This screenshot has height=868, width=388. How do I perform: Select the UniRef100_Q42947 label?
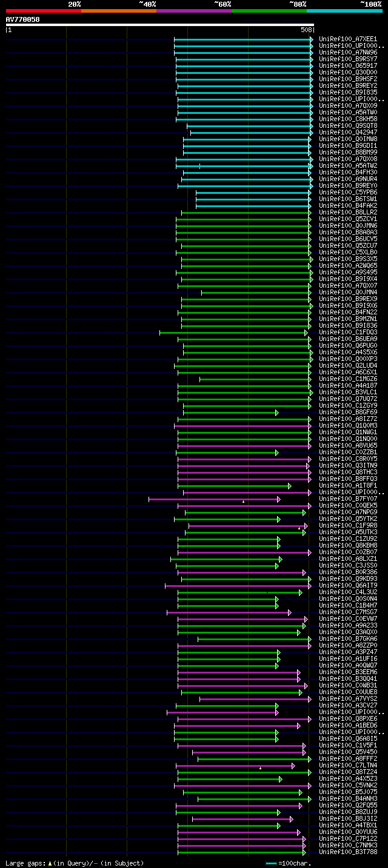(x=349, y=132)
